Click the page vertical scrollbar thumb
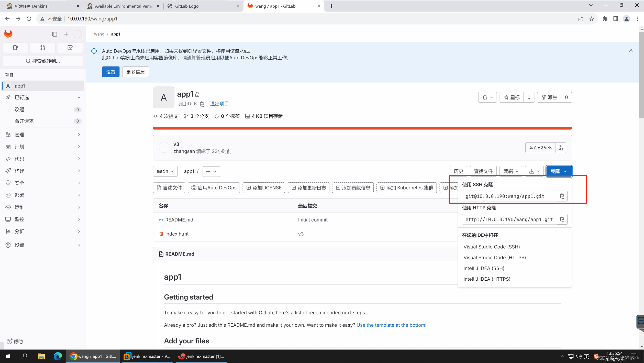This screenshot has width=644, height=363. (x=641, y=75)
